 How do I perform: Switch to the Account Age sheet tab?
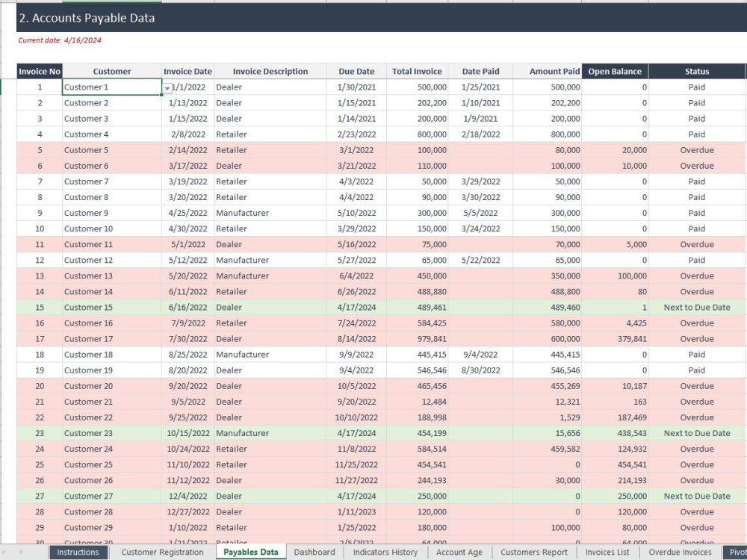coord(459,553)
